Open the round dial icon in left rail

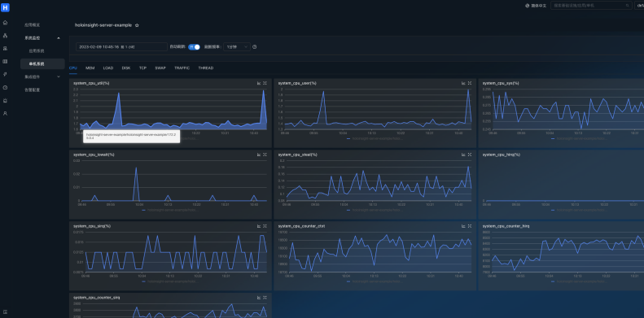click(5, 87)
